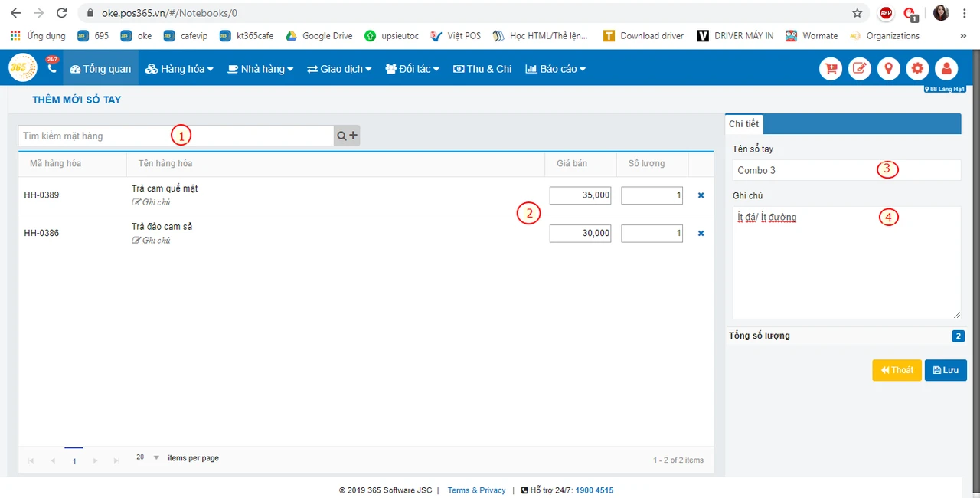Open the Download driver bookmark
The width and height of the screenshot is (980, 498).
[645, 35]
